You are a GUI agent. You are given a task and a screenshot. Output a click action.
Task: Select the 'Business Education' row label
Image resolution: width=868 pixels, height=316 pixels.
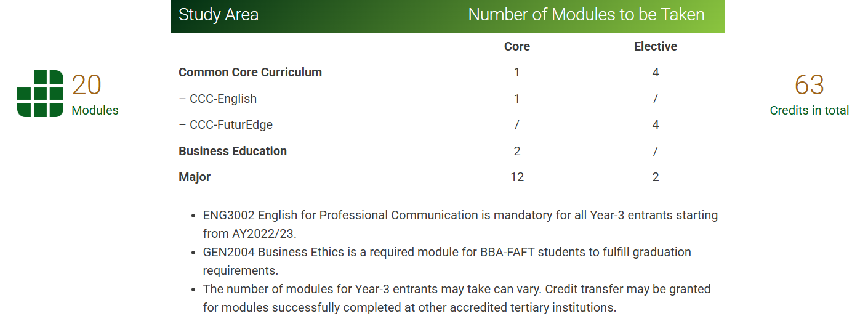(x=233, y=151)
